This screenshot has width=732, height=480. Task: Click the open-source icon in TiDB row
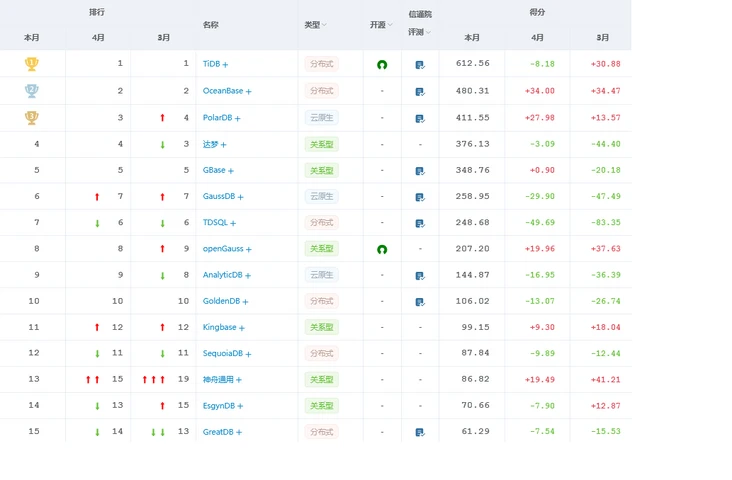(x=382, y=64)
